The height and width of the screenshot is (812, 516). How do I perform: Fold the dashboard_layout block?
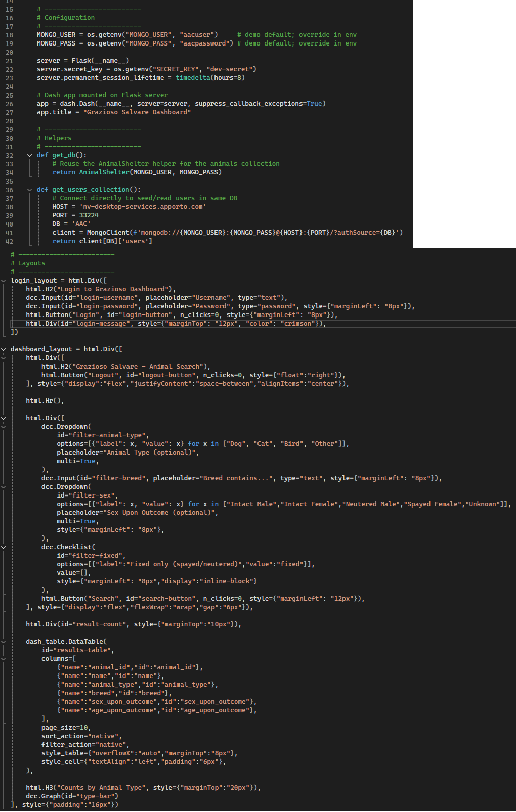4,349
